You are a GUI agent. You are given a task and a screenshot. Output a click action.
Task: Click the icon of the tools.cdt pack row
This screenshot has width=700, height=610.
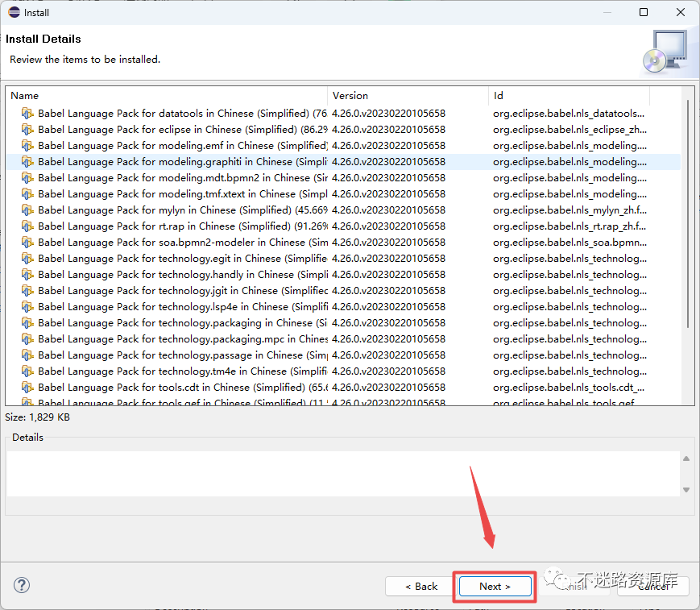coord(27,387)
